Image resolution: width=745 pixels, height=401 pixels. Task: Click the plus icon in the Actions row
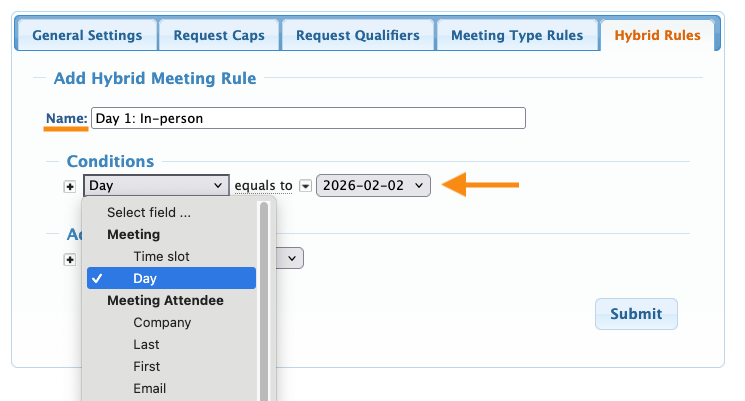pos(69,259)
